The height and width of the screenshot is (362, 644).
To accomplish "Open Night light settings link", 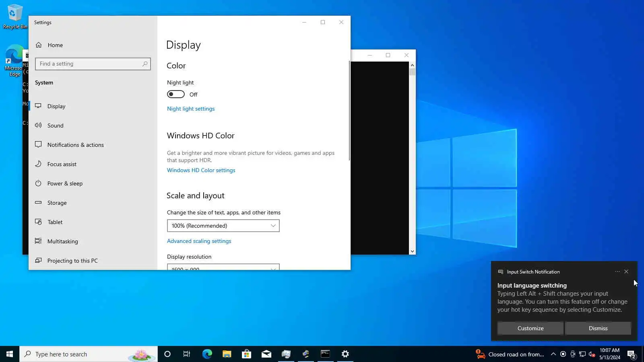I will coord(191,109).
